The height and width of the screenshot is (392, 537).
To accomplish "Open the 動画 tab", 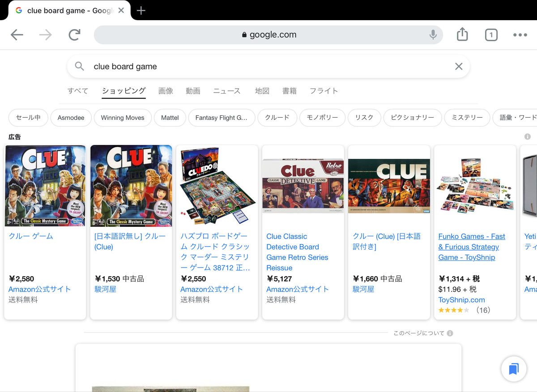I will [193, 91].
